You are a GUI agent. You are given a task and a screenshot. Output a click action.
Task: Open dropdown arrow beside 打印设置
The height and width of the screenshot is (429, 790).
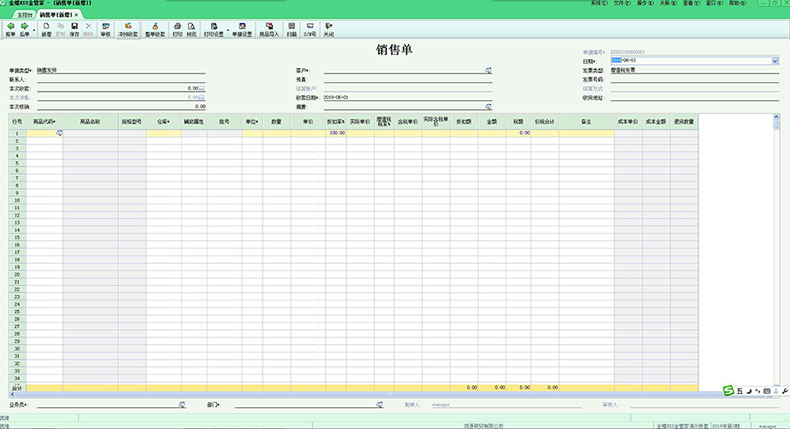click(x=226, y=29)
